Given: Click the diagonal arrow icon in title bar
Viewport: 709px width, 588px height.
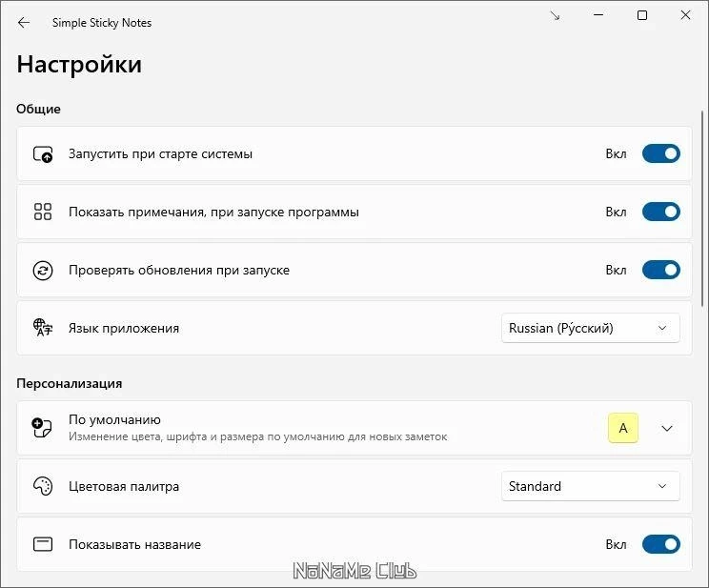Looking at the screenshot, I should (x=555, y=16).
